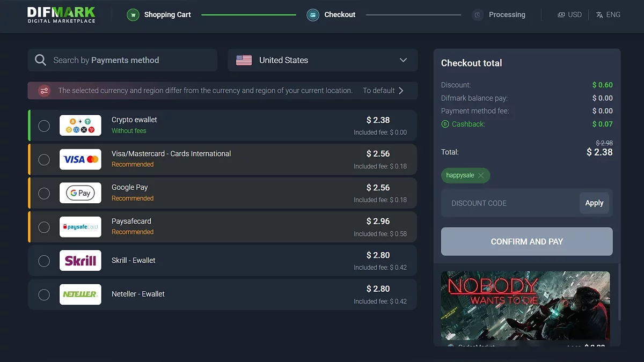Apply the discount code
644x362 pixels.
tap(594, 203)
